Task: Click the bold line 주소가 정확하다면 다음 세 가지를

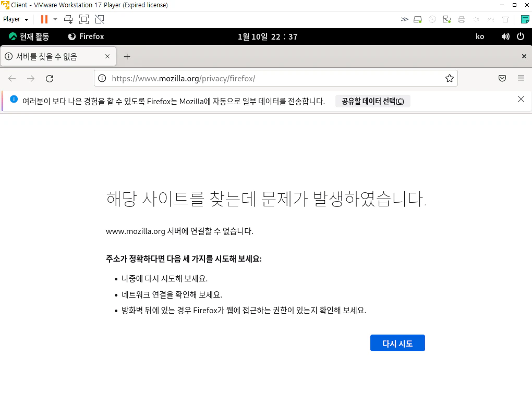Action: [184, 259]
